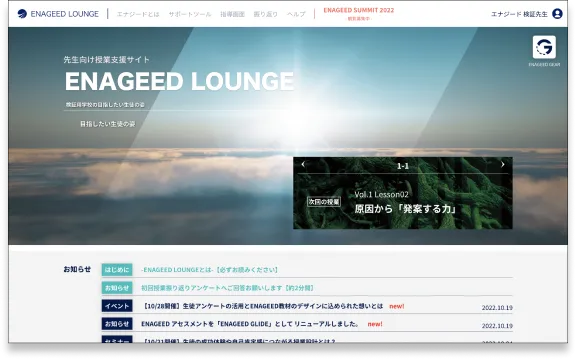Open the -ENAGEED LOUNGEとは- notice

coord(209,270)
